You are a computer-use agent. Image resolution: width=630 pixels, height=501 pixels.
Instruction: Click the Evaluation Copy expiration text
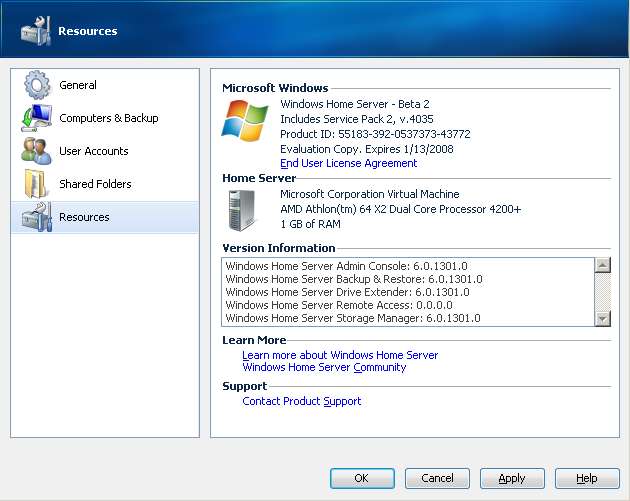coord(366,149)
